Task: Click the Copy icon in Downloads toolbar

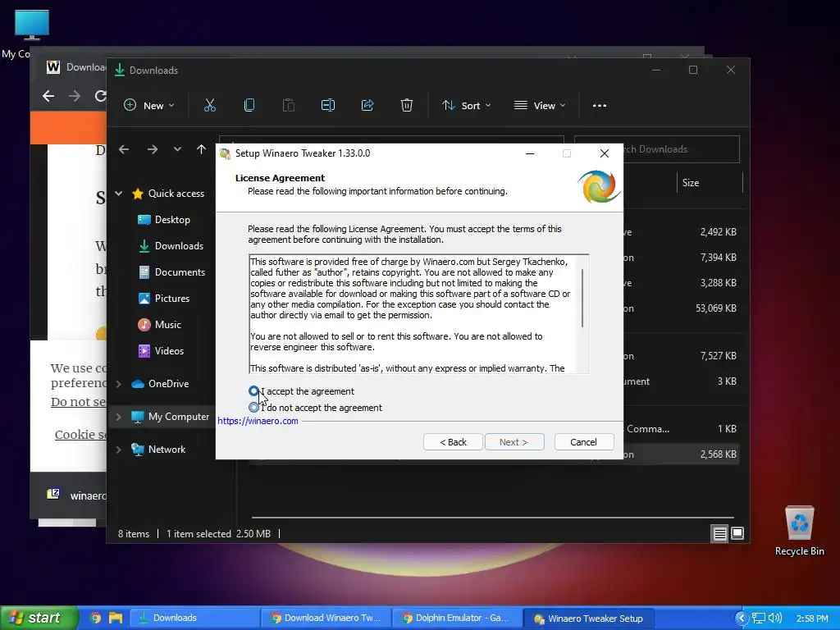Action: point(249,106)
